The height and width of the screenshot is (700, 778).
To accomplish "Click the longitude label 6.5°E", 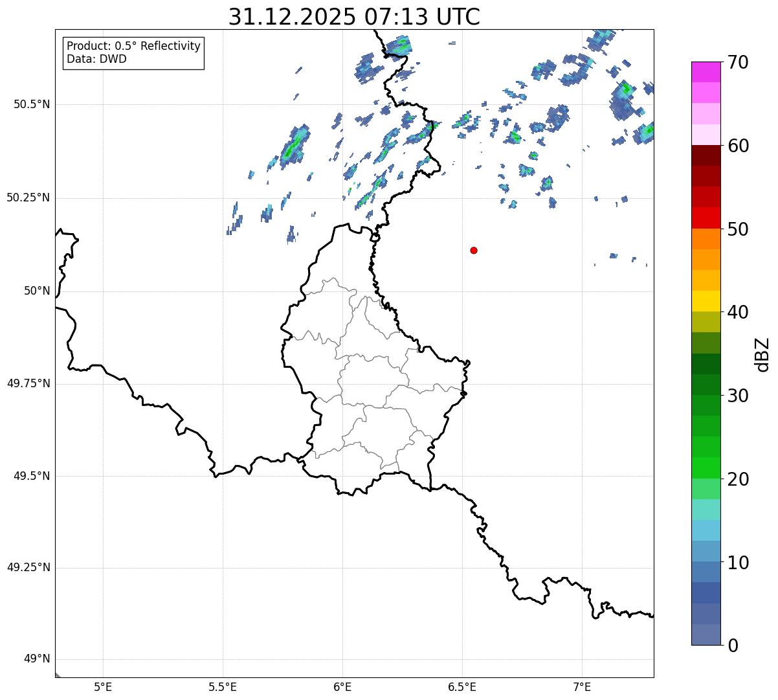I will tap(462, 687).
